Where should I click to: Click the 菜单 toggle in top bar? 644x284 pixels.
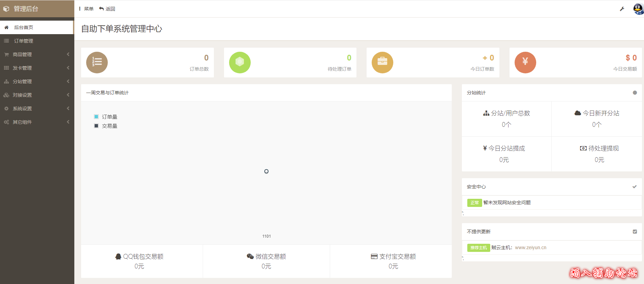click(x=86, y=9)
